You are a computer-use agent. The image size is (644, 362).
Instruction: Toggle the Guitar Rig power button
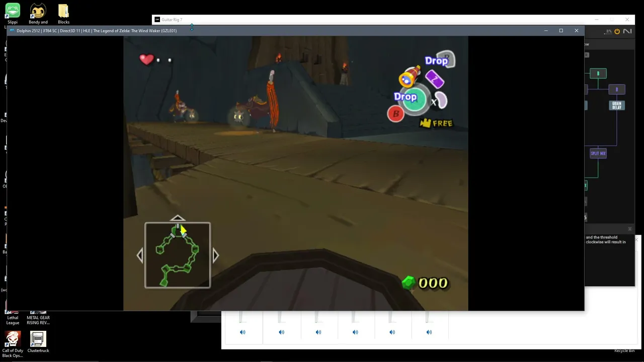click(x=617, y=31)
